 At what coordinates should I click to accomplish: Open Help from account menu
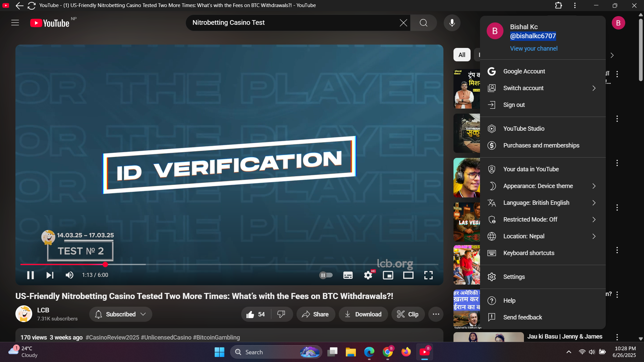coord(543,301)
